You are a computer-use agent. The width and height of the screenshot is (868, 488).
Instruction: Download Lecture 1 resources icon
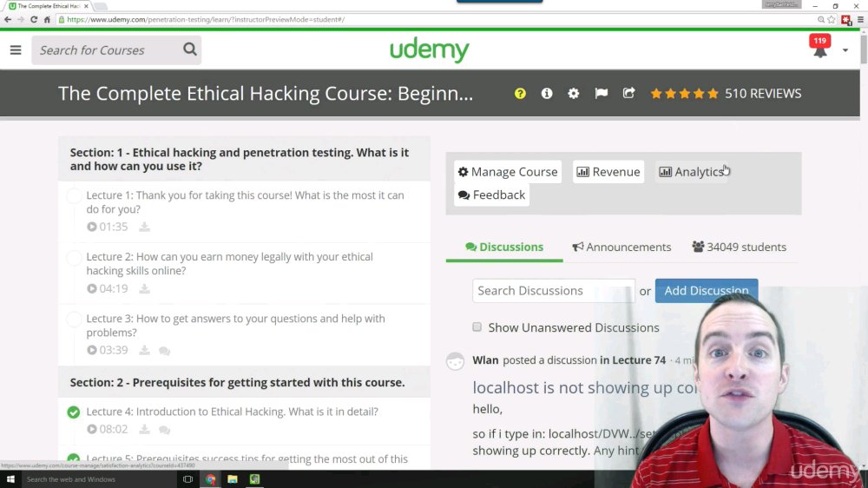144,227
